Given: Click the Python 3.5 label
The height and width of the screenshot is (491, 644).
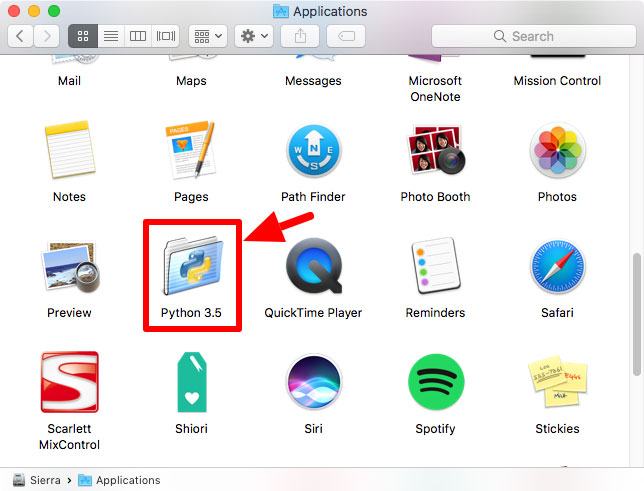Looking at the screenshot, I should (191, 313).
